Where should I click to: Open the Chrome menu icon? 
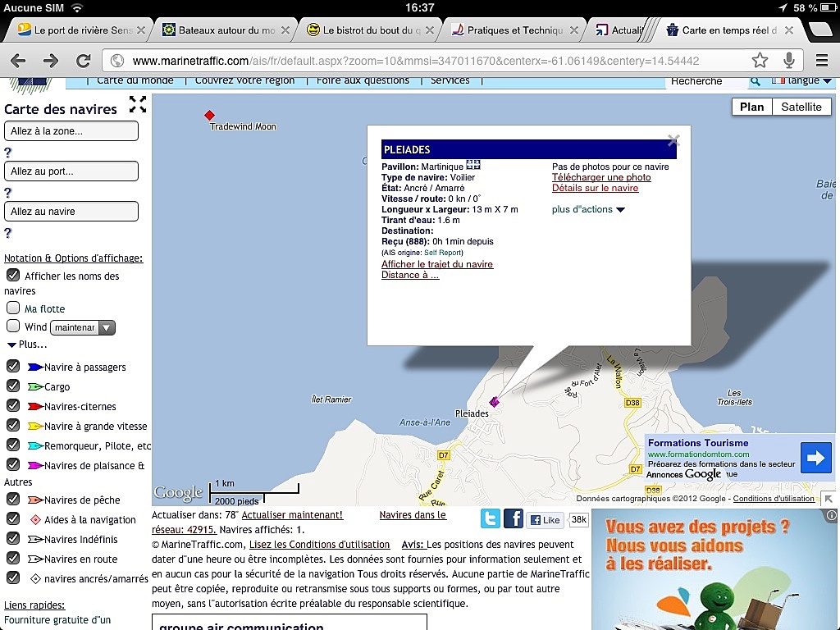[822, 61]
